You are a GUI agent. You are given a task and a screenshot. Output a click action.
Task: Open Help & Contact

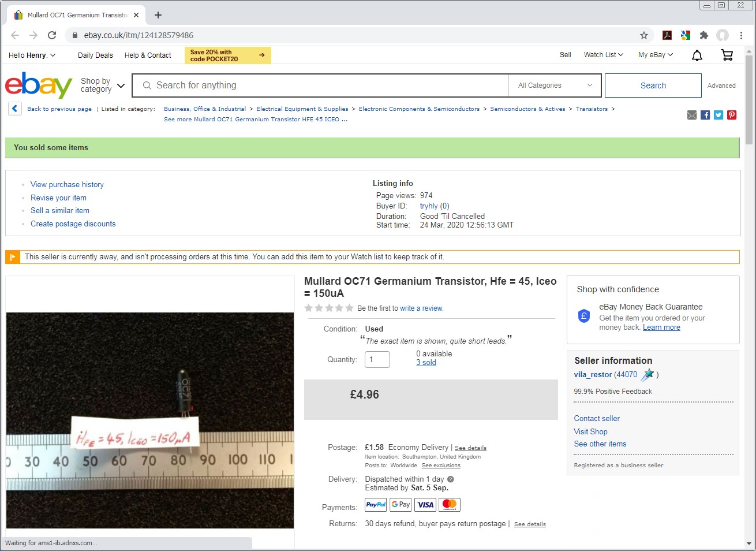[x=148, y=55]
